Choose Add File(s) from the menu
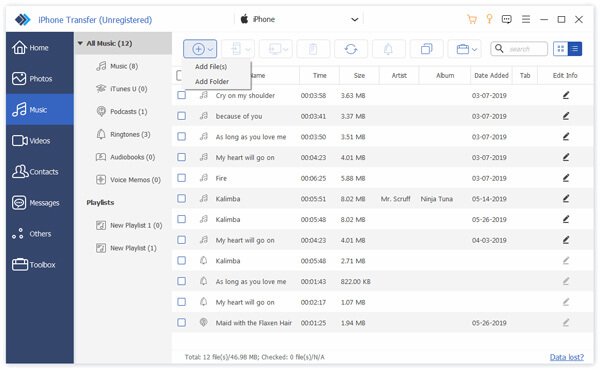 click(211, 67)
